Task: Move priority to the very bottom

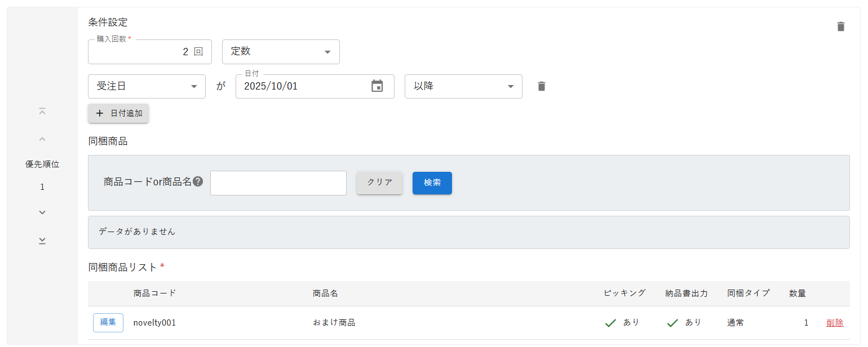Action: tap(42, 241)
